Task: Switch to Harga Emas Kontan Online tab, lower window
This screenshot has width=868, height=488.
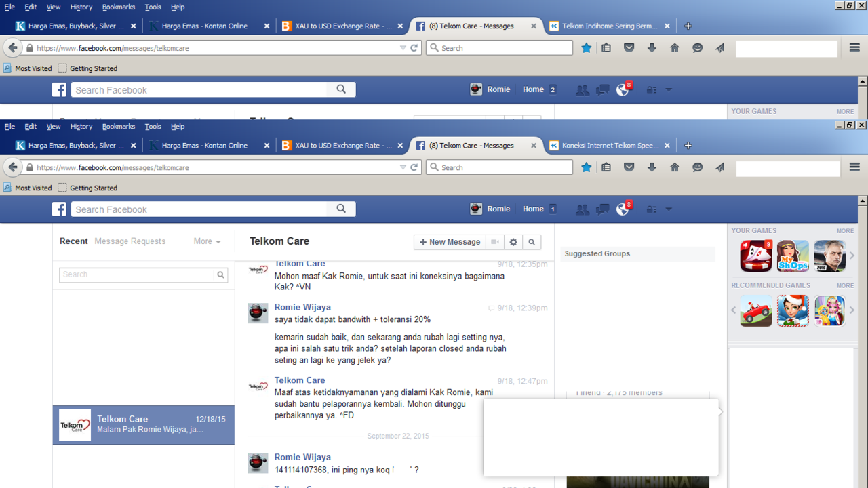Action: tap(210, 146)
